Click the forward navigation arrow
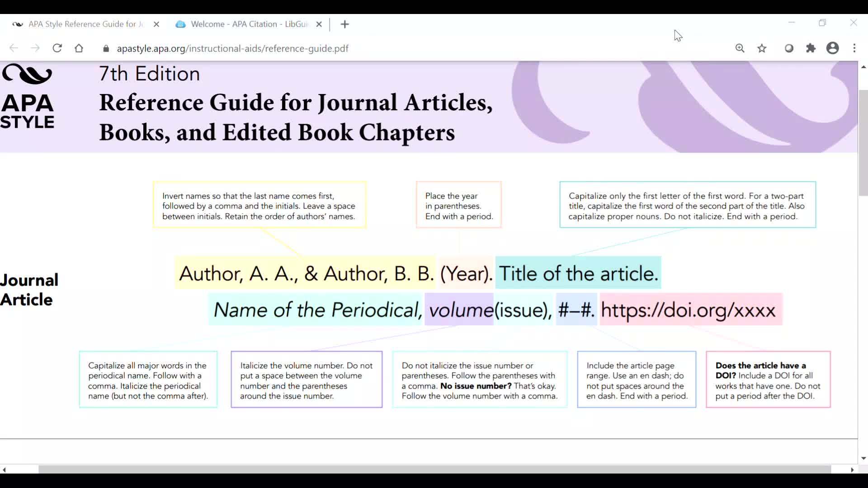 pyautogui.click(x=35, y=48)
